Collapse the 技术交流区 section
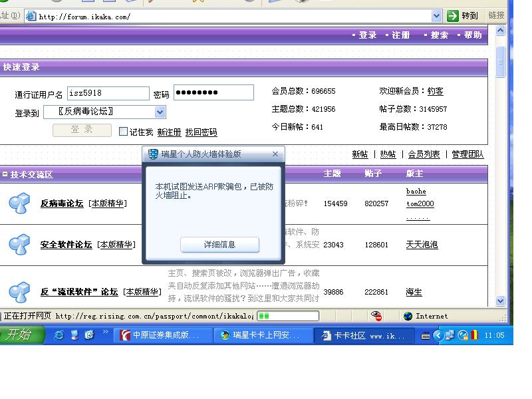Viewport: 532px width, 399px height. coord(5,174)
